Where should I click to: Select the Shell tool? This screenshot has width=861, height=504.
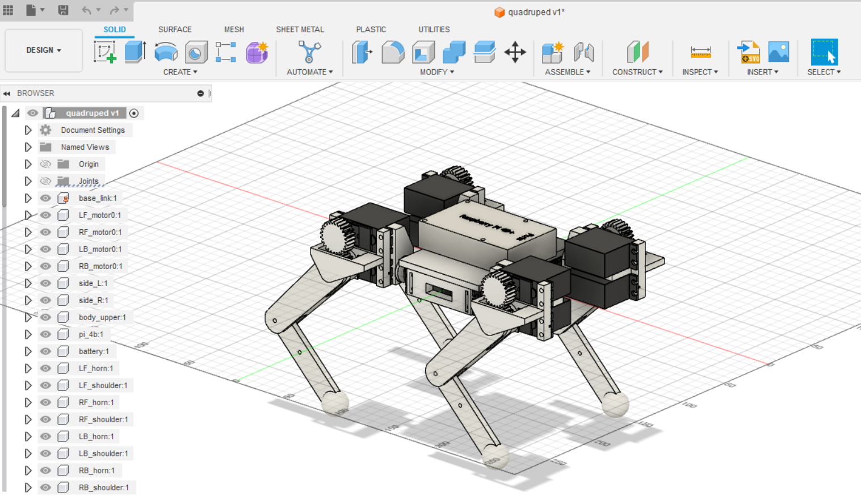pos(423,52)
